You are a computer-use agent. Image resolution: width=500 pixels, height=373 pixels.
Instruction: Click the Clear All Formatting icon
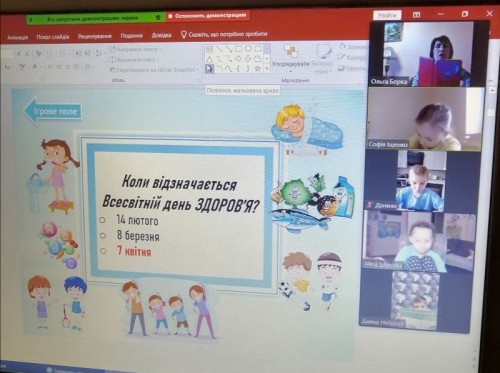pyautogui.click(x=38, y=53)
